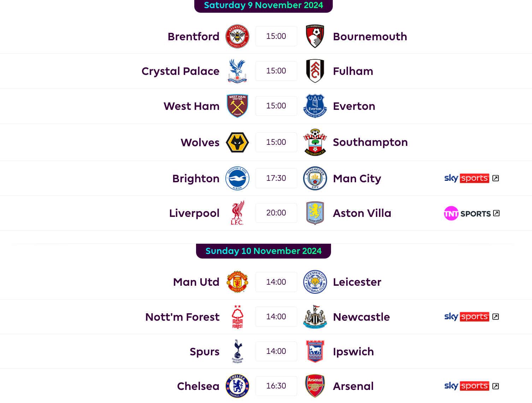Select the Saturday 9 November 2024 header

click(x=264, y=6)
